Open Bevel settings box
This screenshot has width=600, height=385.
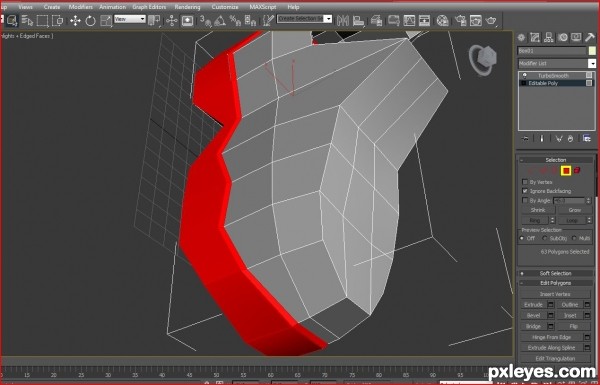coord(551,315)
